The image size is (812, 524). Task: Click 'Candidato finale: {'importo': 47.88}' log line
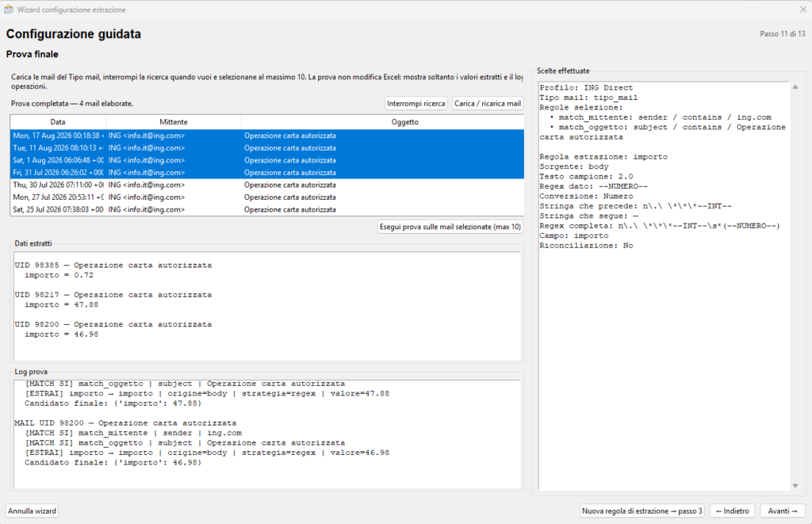pos(113,404)
